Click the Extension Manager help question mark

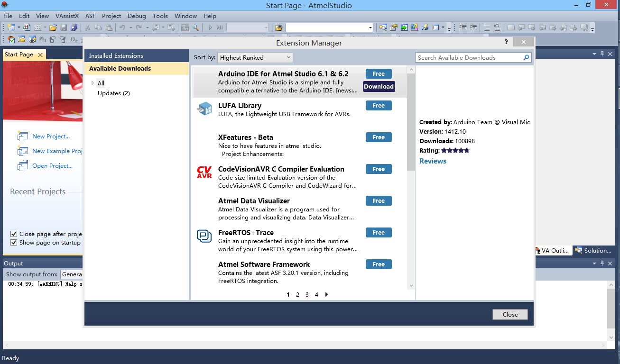pyautogui.click(x=506, y=42)
